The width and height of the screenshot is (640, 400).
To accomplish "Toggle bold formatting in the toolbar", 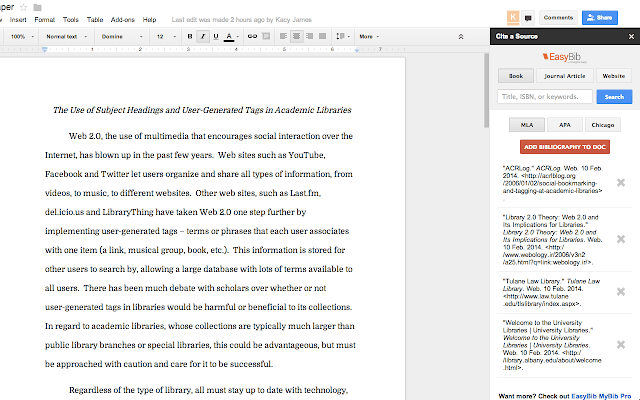I will pos(188,36).
